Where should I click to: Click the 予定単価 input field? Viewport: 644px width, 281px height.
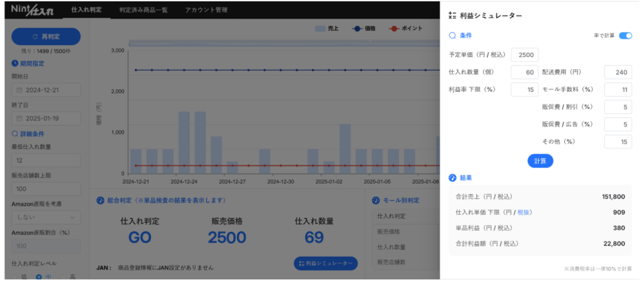525,55
